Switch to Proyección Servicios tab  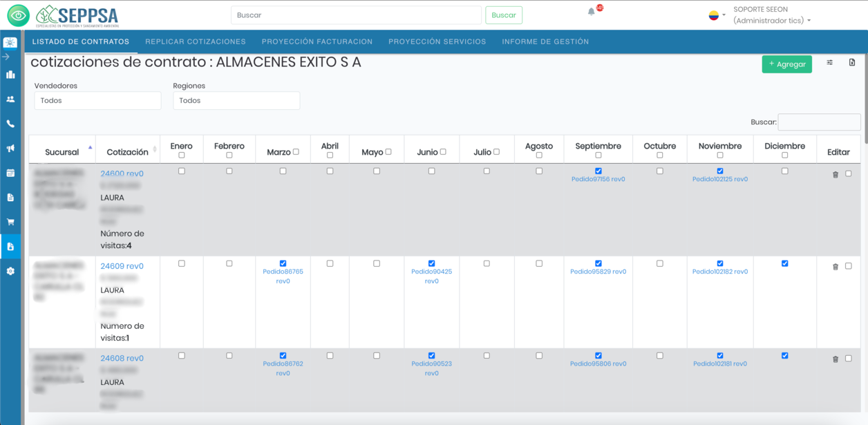click(x=437, y=41)
